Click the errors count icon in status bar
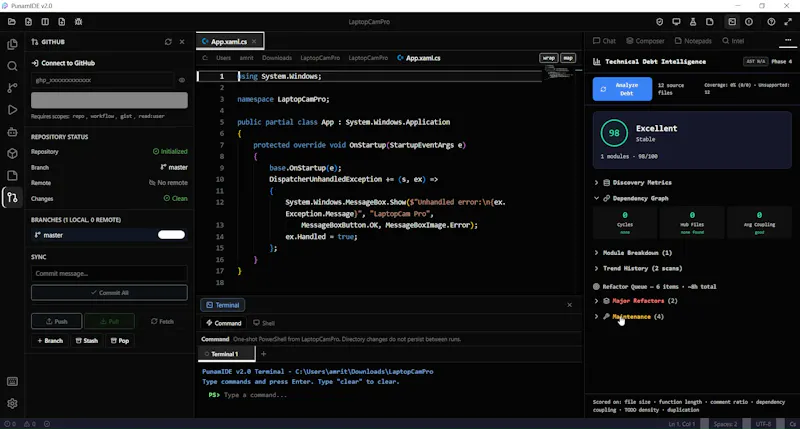 click(x=10, y=424)
